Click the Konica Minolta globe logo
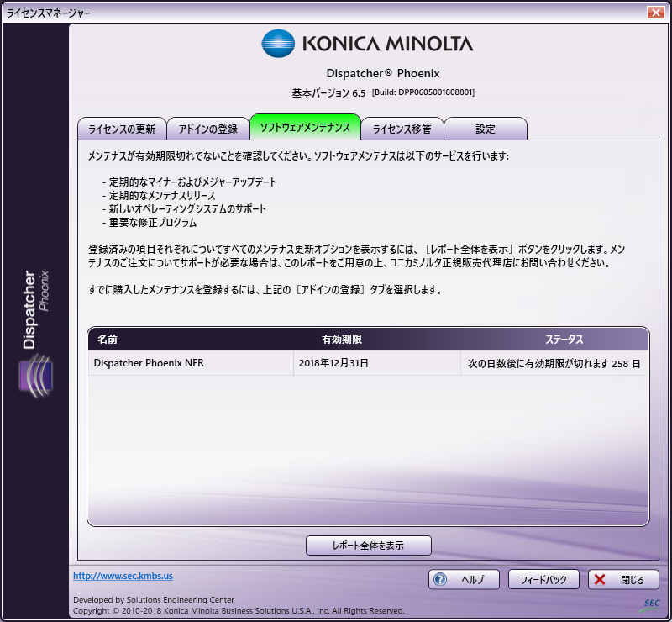The height and width of the screenshot is (622, 672). [x=278, y=44]
